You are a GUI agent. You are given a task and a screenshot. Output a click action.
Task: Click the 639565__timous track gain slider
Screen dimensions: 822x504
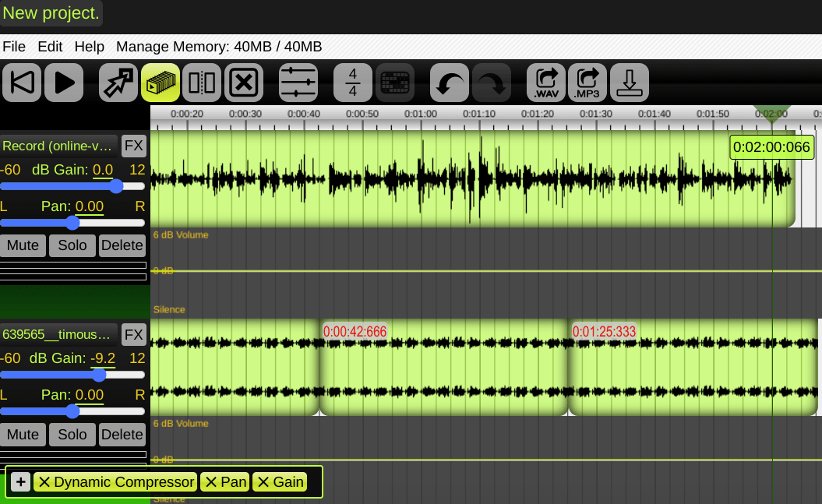tap(72, 375)
